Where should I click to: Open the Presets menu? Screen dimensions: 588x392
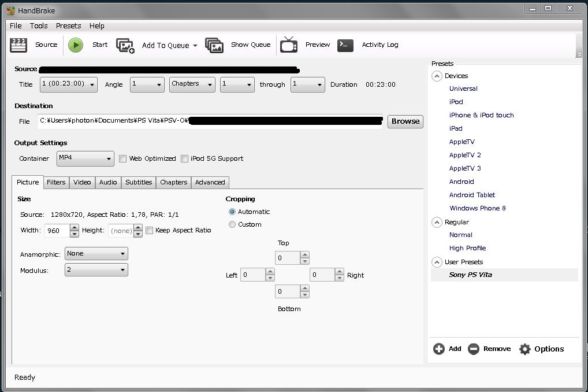(68, 25)
